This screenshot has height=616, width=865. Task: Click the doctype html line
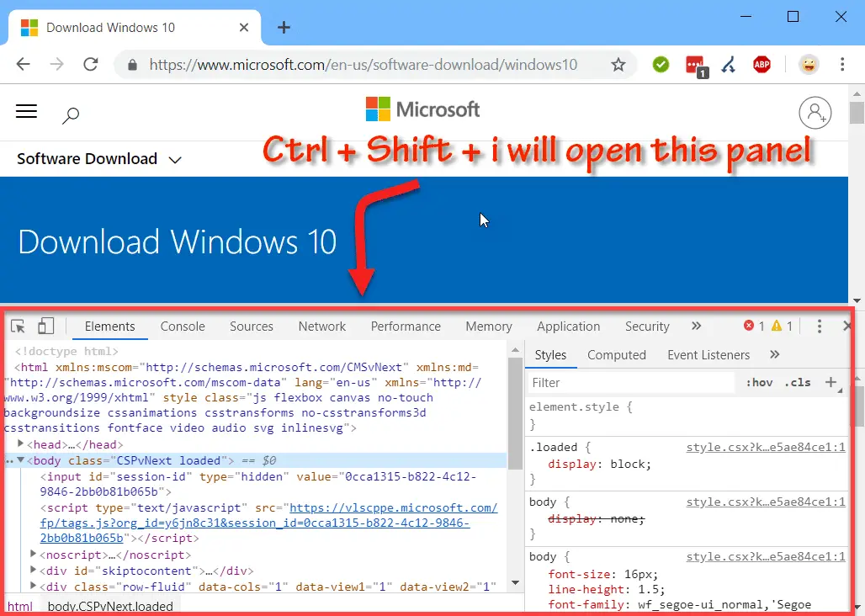(x=66, y=351)
